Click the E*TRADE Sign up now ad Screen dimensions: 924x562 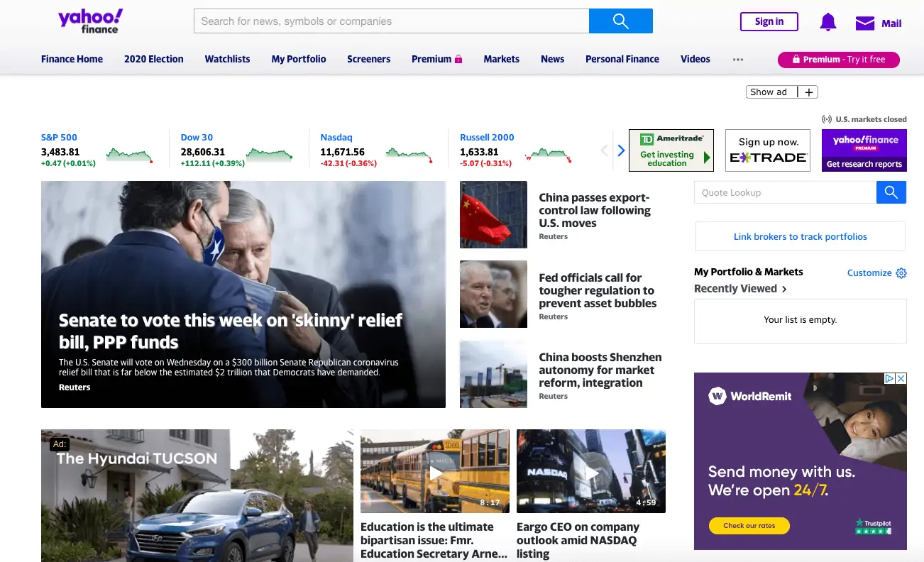point(768,150)
